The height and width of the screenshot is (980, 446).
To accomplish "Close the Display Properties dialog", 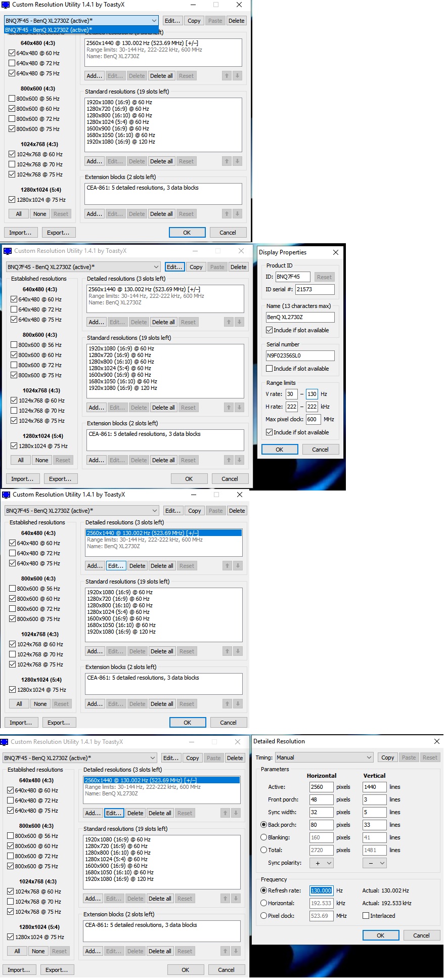I will (335, 252).
